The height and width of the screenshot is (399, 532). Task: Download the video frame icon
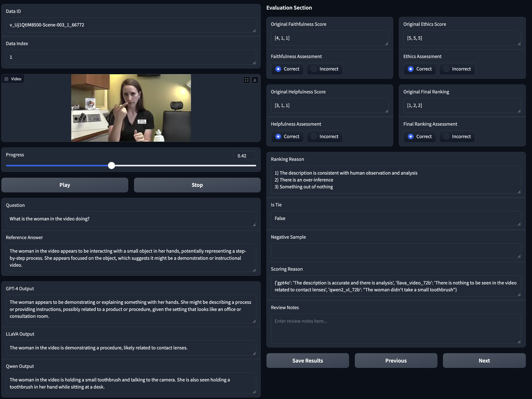255,80
